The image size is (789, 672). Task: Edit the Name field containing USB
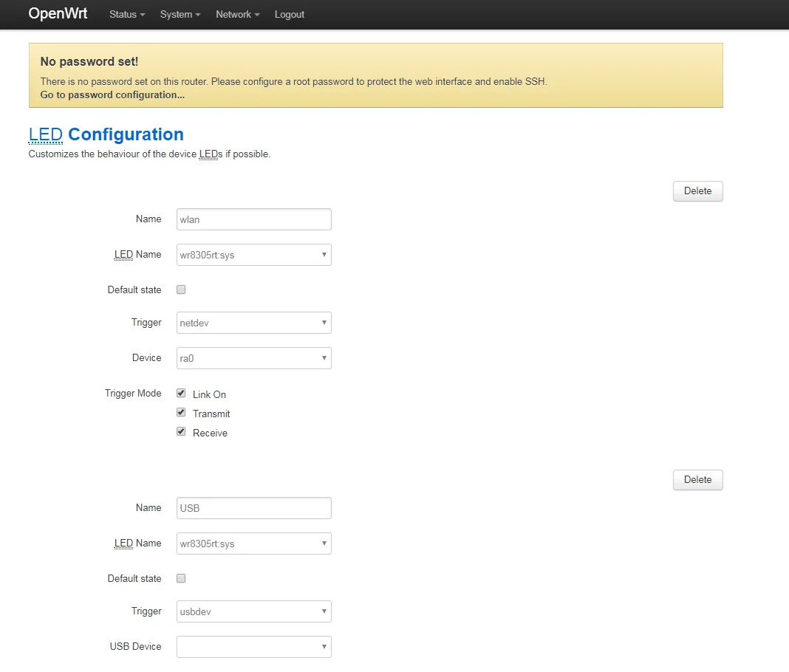(253, 508)
